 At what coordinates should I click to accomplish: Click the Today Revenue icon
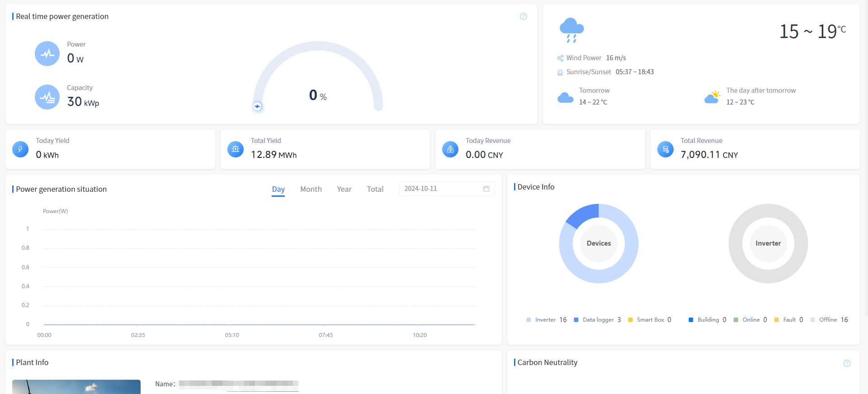tap(450, 149)
